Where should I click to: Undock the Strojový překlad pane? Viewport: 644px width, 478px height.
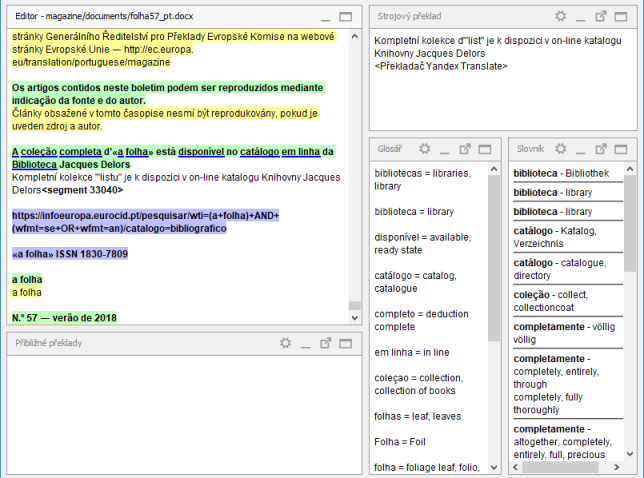[601, 16]
